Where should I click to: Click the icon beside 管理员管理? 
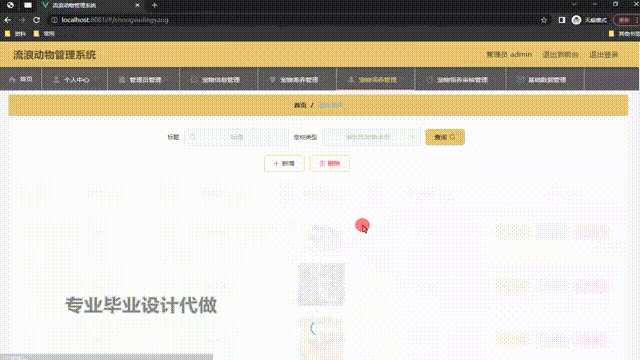point(122,80)
